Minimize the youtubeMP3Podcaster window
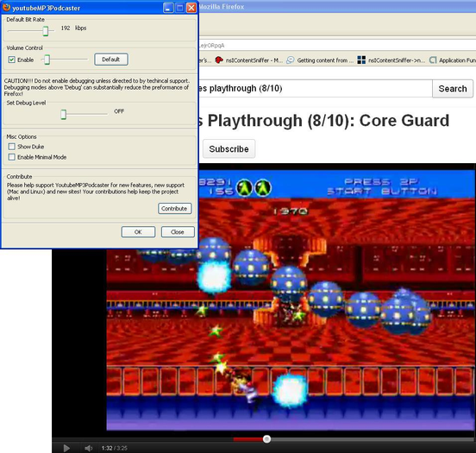 click(x=168, y=8)
